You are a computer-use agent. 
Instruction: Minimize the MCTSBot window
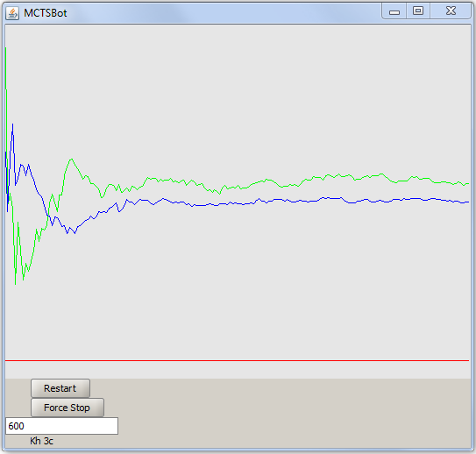coord(394,12)
